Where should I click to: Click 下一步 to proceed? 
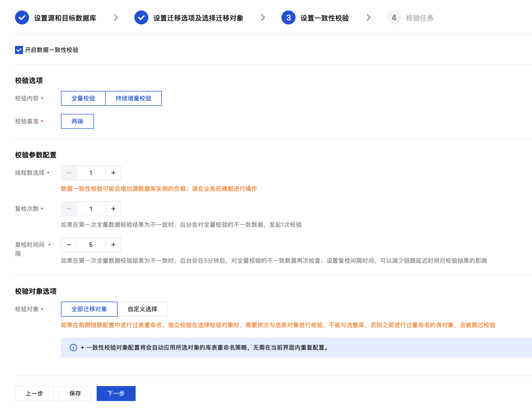click(116, 394)
